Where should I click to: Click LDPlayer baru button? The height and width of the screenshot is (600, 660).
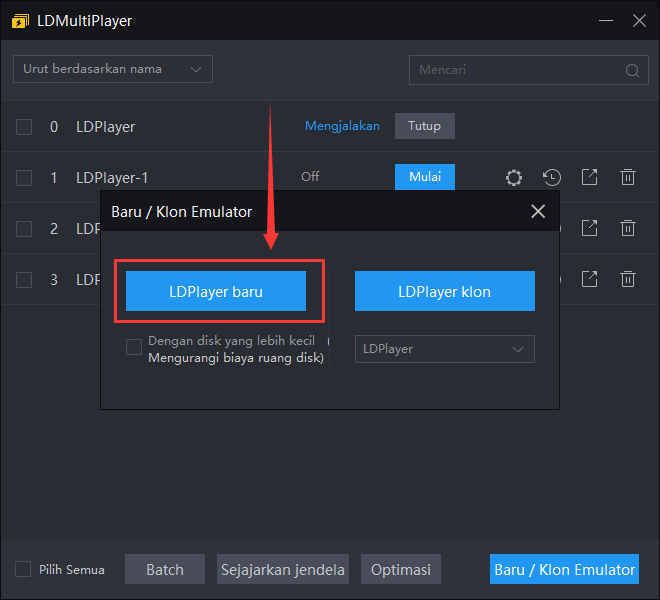pyautogui.click(x=216, y=291)
